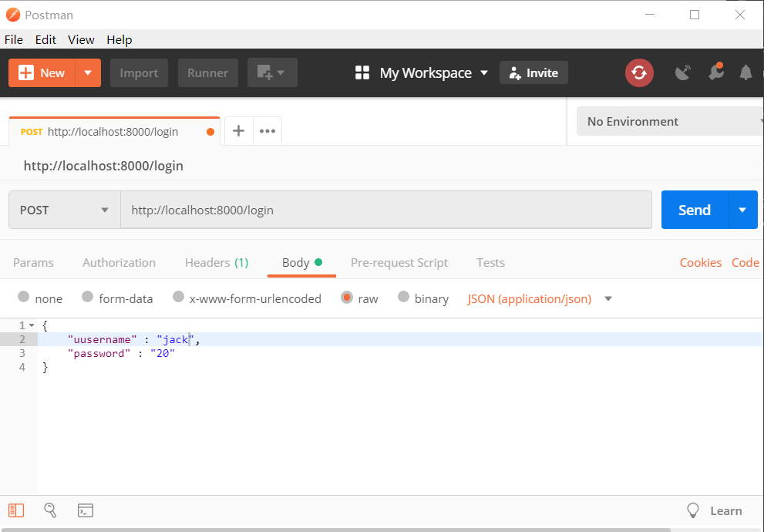Image resolution: width=764 pixels, height=532 pixels.
Task: Open the Pre-request Script tab
Action: point(399,263)
